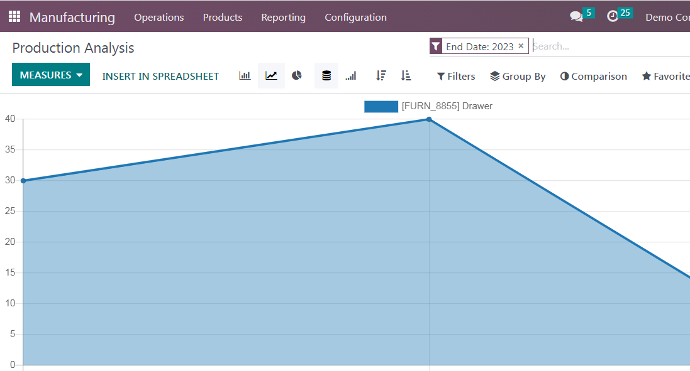Switch to bar chart view
The image size is (690, 371).
point(245,76)
